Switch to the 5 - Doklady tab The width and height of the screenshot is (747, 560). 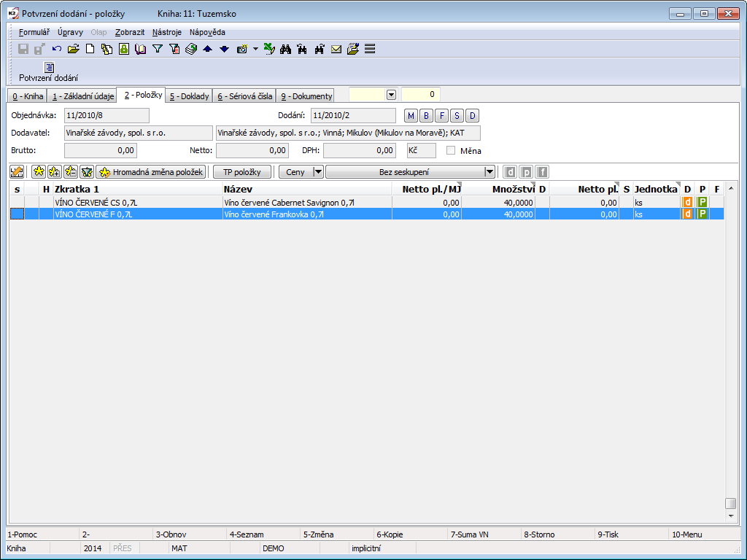(x=188, y=96)
